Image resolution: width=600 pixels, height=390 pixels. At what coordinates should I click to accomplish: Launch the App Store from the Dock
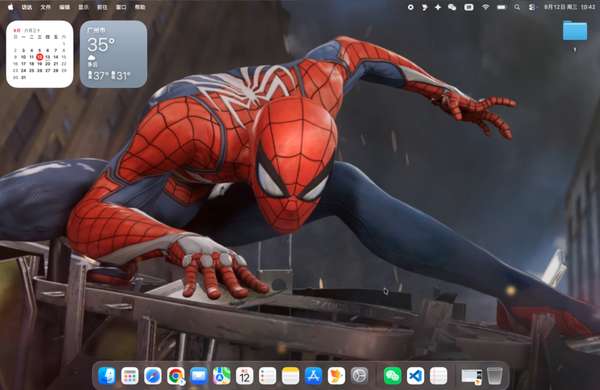pyautogui.click(x=313, y=375)
